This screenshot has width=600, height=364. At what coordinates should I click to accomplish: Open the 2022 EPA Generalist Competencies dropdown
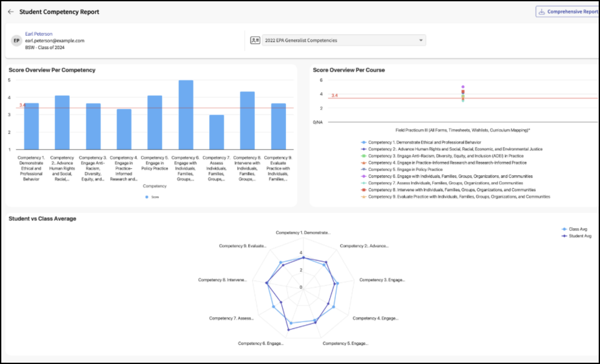point(344,40)
